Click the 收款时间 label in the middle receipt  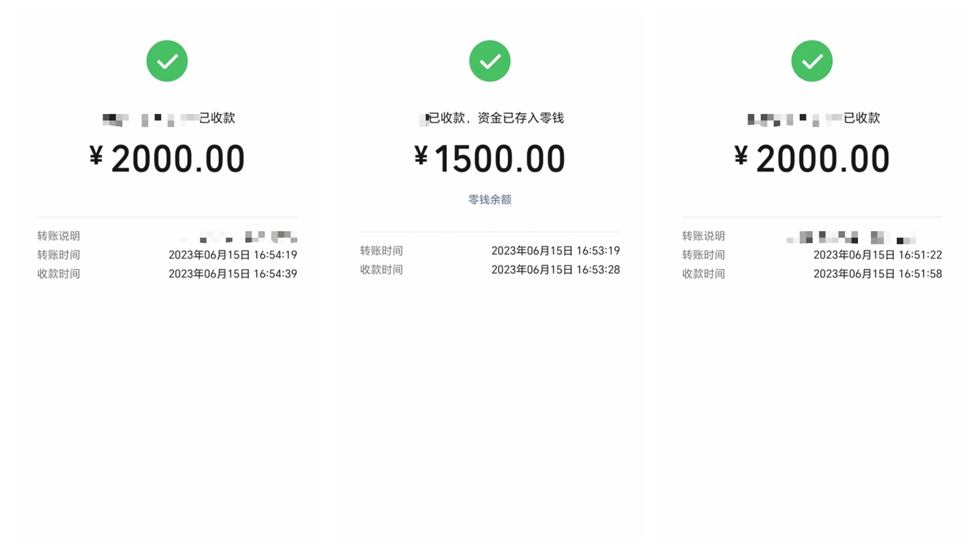click(382, 270)
